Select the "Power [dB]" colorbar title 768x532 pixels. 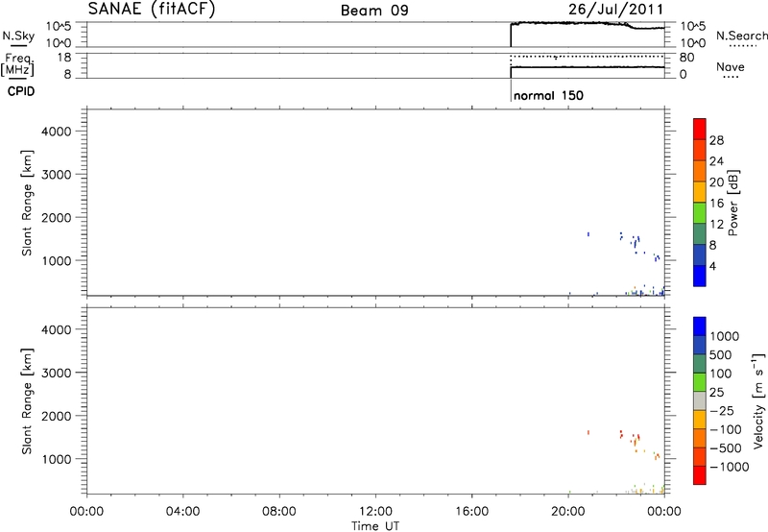pyautogui.click(x=732, y=203)
